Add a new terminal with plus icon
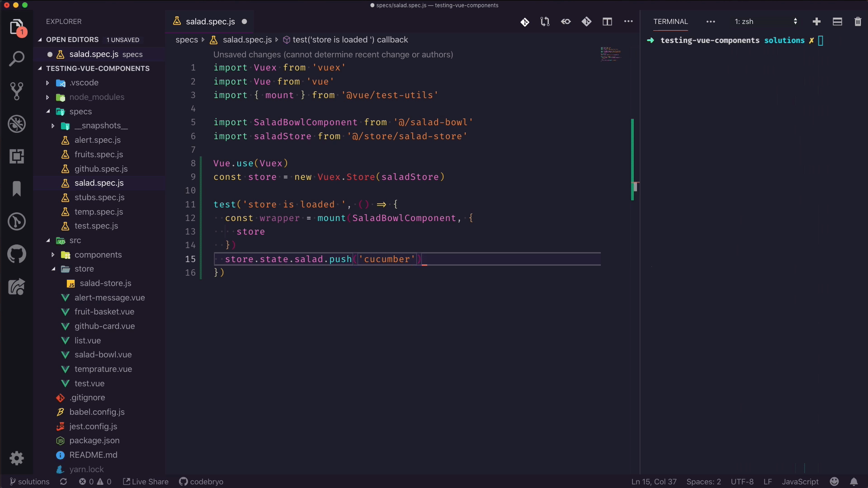 (x=816, y=22)
